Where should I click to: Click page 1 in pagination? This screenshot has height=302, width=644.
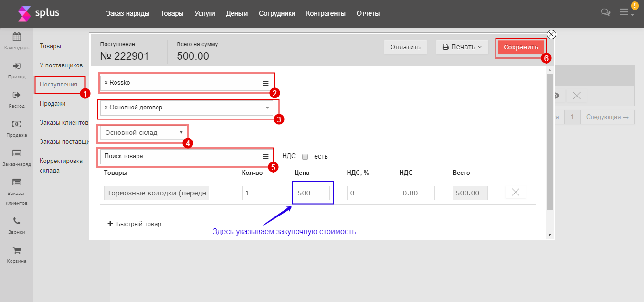(572, 117)
